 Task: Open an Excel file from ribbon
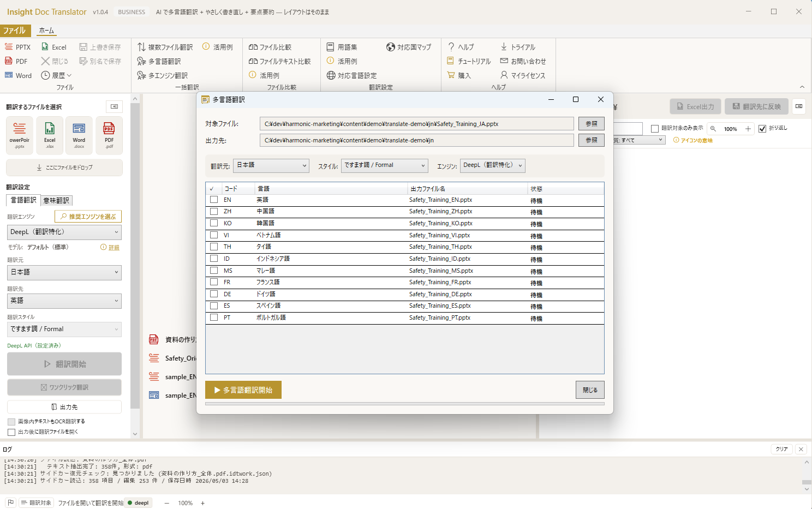pos(54,47)
